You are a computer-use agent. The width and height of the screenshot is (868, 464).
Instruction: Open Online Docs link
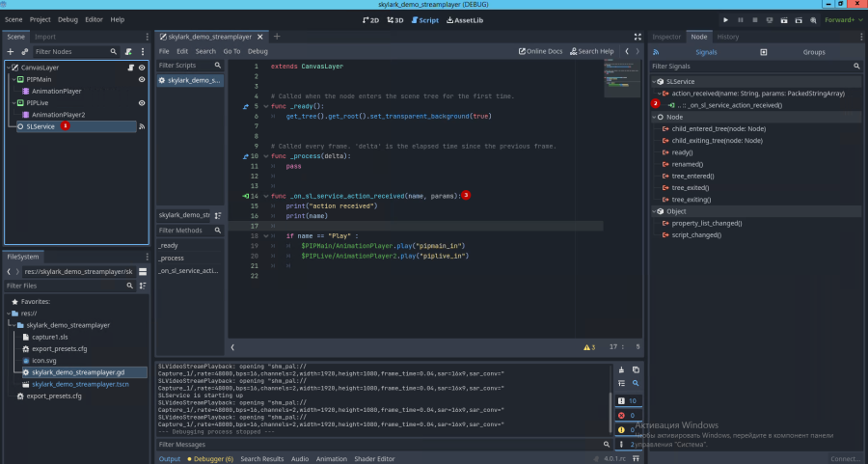tap(540, 51)
